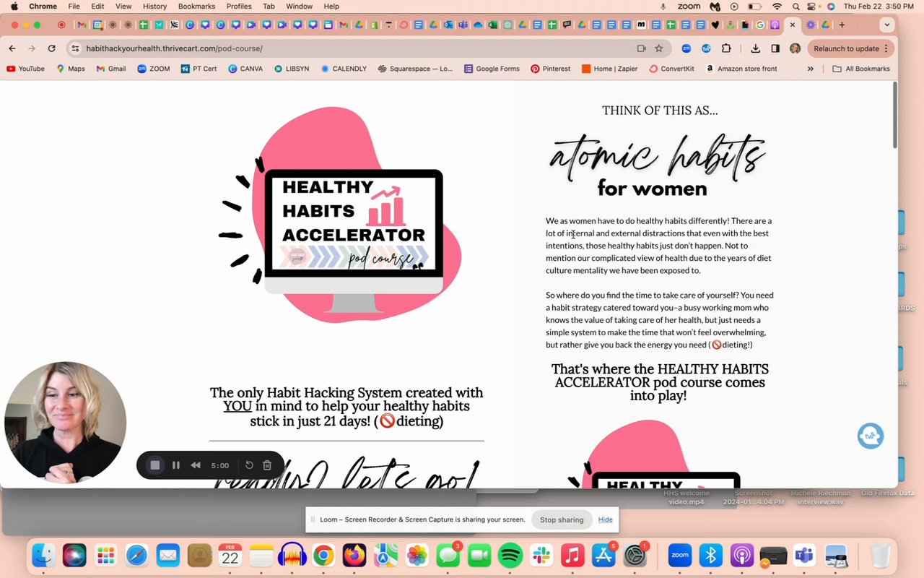The image size is (924, 578).
Task: Expand the hidden bookmarks overflow chevron
Action: (x=810, y=69)
